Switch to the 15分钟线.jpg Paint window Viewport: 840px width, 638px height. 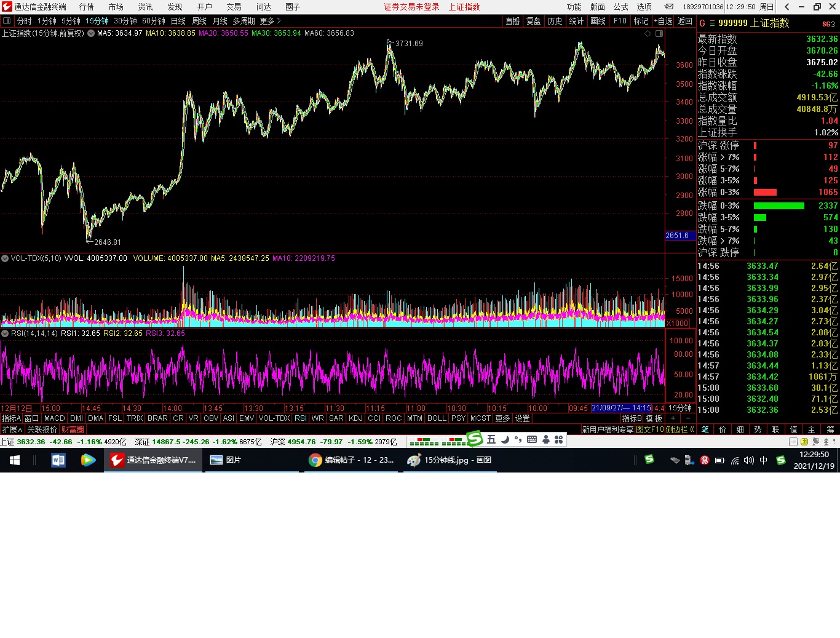pos(450,460)
